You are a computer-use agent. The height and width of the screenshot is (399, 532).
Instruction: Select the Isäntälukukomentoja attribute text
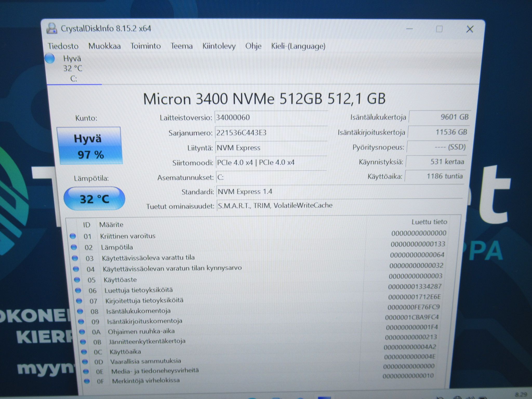[138, 311]
